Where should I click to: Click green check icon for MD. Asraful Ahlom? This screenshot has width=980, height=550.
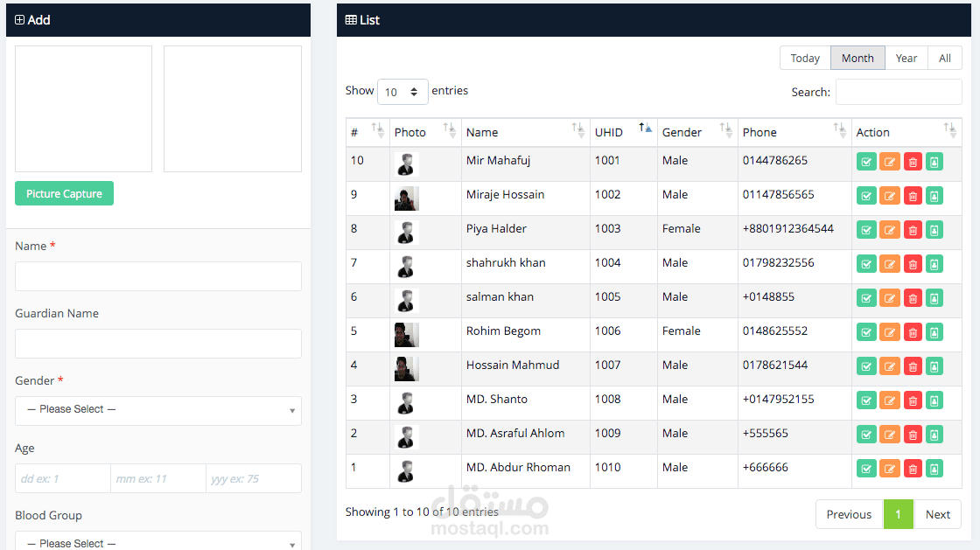866,435
